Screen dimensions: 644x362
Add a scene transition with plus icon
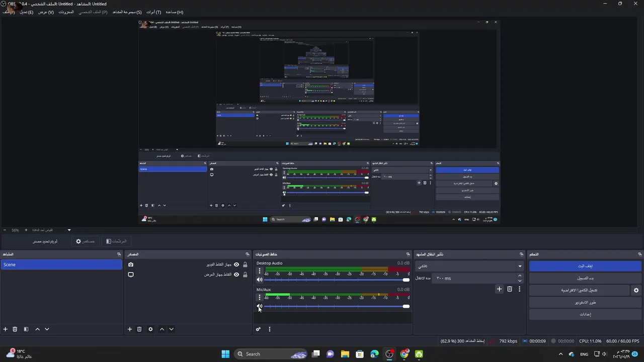tap(499, 289)
